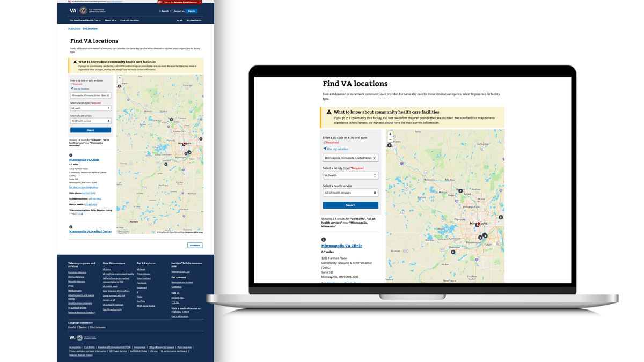The image size is (644, 362).
Task: Click the Feedback button
Action: pyautogui.click(x=195, y=245)
